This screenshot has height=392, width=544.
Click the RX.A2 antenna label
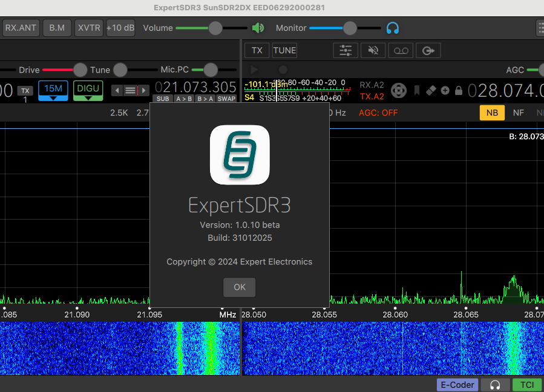(372, 85)
